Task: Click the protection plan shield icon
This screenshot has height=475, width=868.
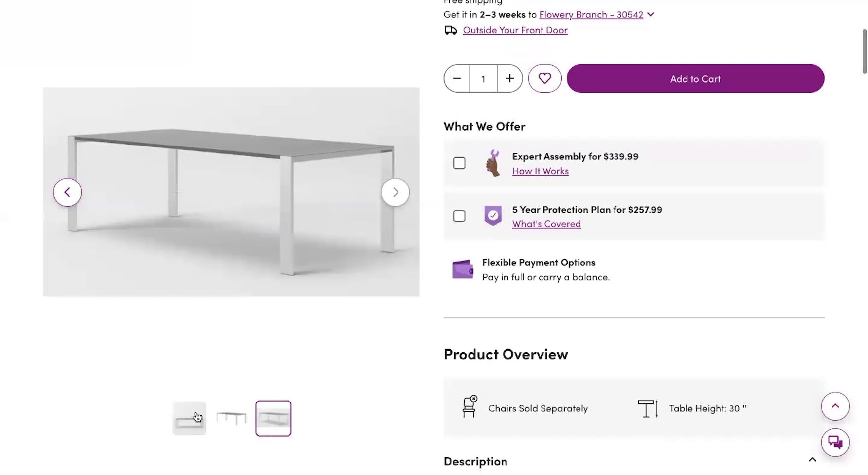Action: [x=493, y=216]
